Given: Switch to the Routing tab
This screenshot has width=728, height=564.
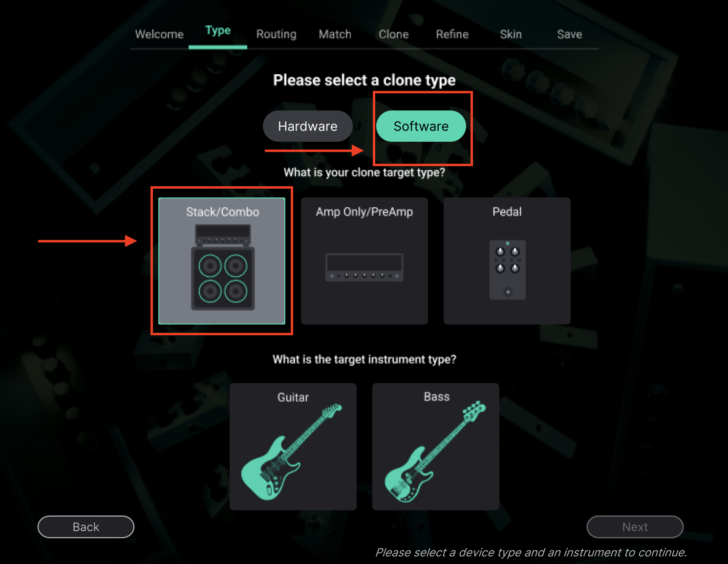Looking at the screenshot, I should (277, 34).
